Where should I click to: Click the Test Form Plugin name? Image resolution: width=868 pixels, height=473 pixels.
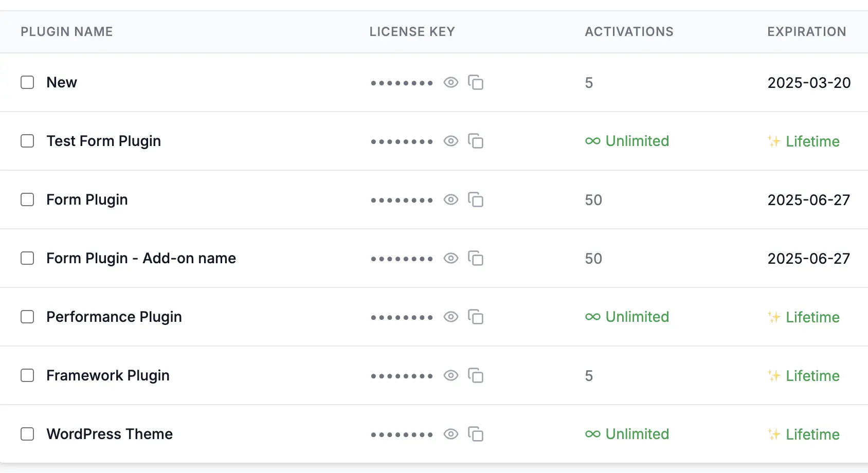[103, 141]
